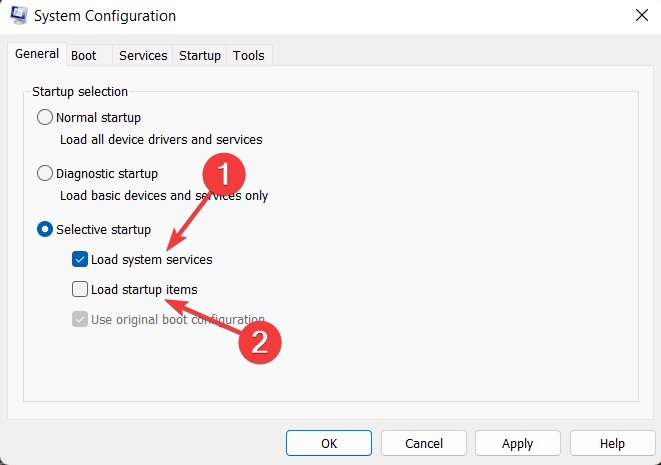Image resolution: width=661 pixels, height=465 pixels.
Task: Pick the Selective startup radio button
Action: click(x=45, y=229)
